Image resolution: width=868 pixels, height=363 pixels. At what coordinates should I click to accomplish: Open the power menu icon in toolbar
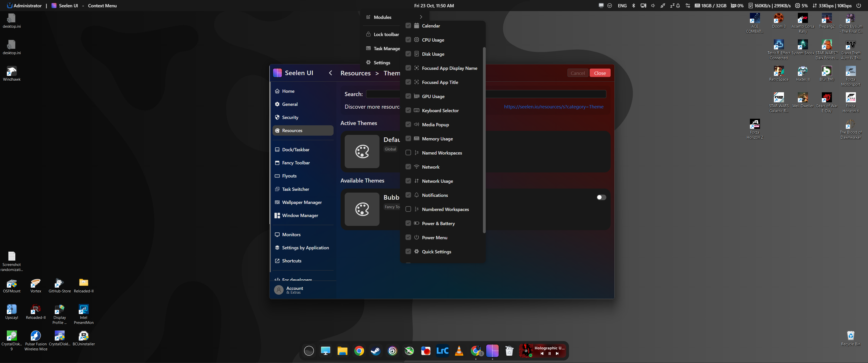point(859,6)
